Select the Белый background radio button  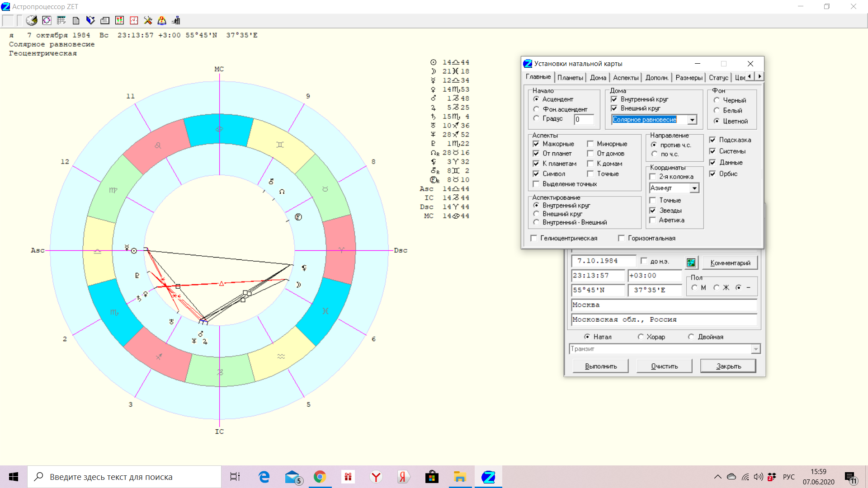[x=717, y=110]
